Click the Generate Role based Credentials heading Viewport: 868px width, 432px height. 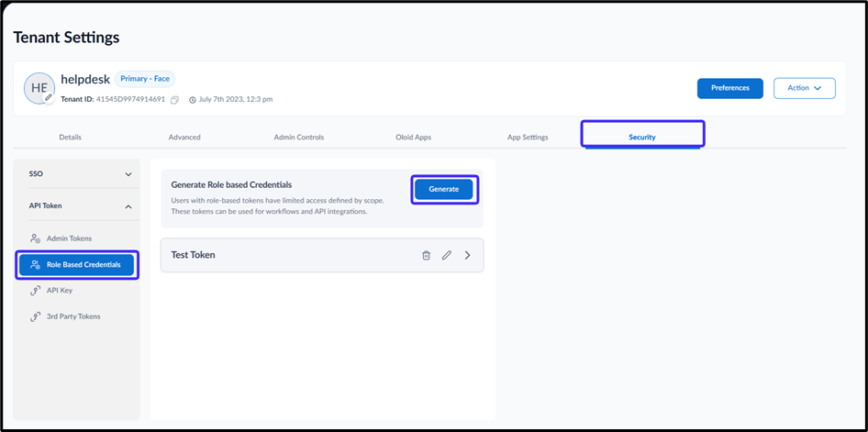point(231,184)
